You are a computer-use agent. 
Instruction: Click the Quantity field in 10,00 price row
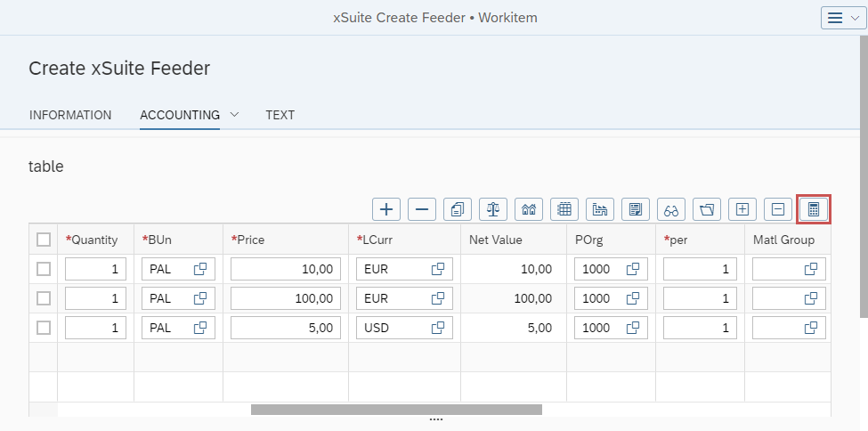click(x=95, y=269)
